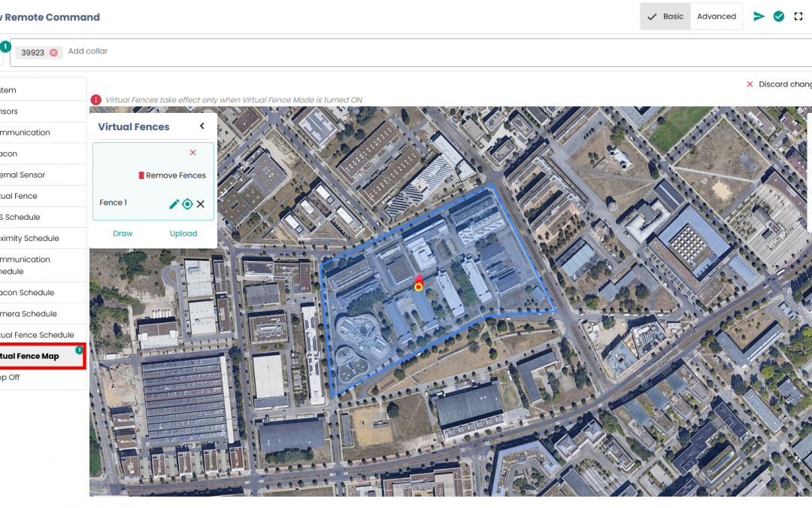Click the Draw link
The width and height of the screenshot is (812, 508).
(123, 233)
